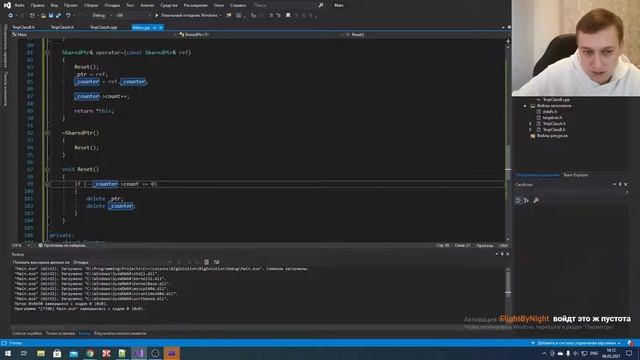The height and width of the screenshot is (360, 640).
Task: Select targetver.h in Solution Explorer
Action: point(552,118)
